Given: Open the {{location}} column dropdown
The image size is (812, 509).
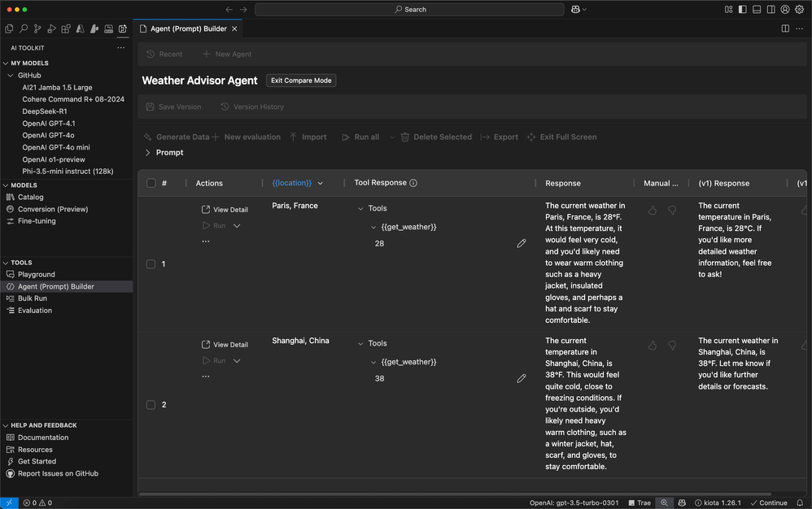Looking at the screenshot, I should pyautogui.click(x=321, y=183).
